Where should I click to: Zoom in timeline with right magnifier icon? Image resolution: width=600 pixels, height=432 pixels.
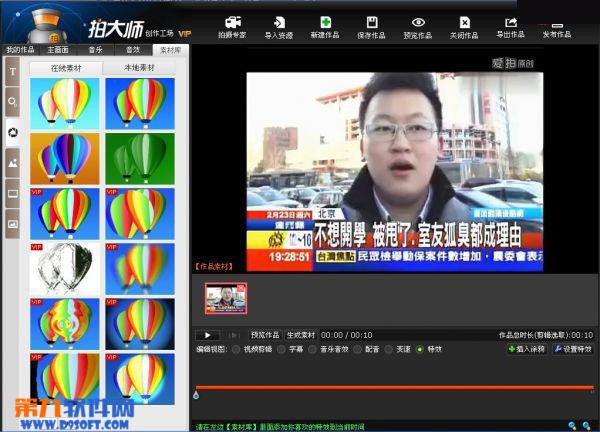tap(586, 425)
